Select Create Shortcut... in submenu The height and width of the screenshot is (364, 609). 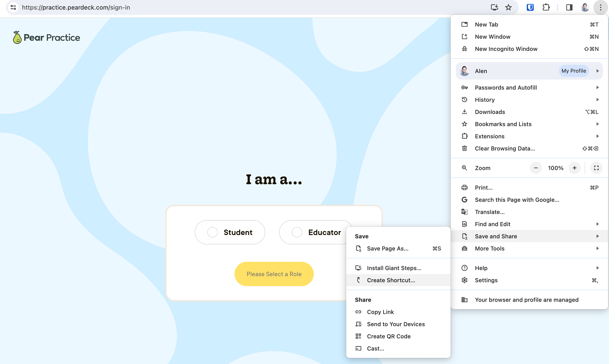[398, 280]
